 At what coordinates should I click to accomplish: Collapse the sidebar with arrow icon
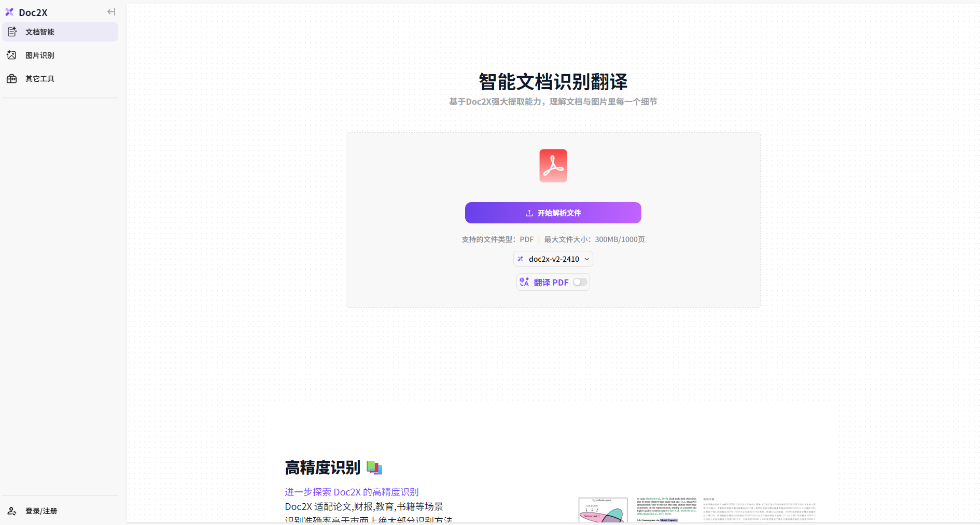[x=111, y=12]
